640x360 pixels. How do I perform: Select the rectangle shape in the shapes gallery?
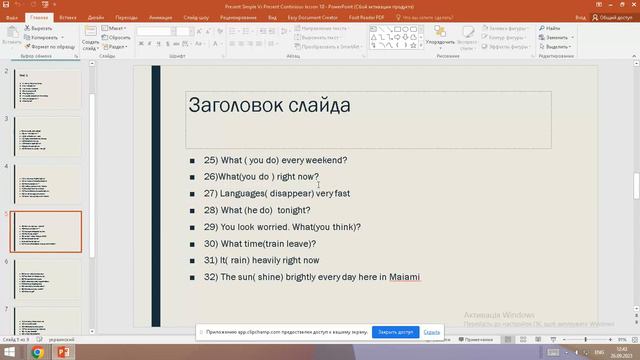[397, 29]
